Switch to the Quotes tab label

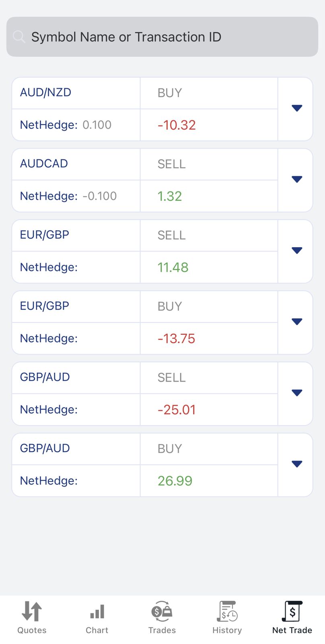[x=32, y=630]
